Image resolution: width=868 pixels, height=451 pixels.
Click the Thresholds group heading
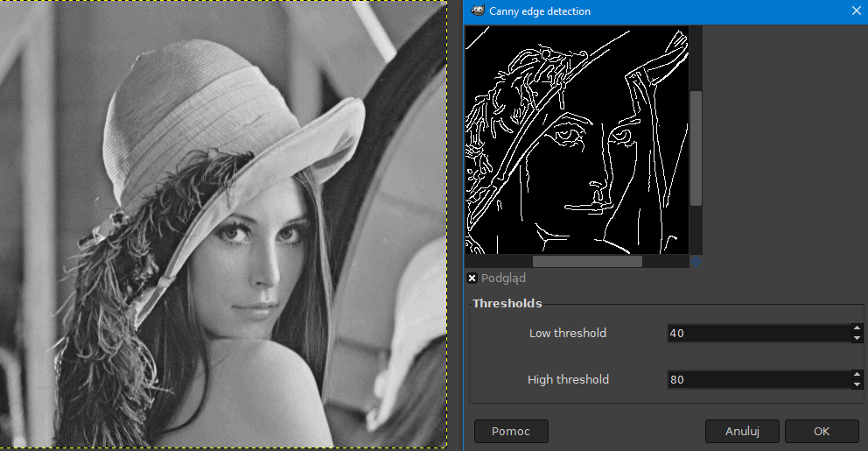(x=507, y=303)
